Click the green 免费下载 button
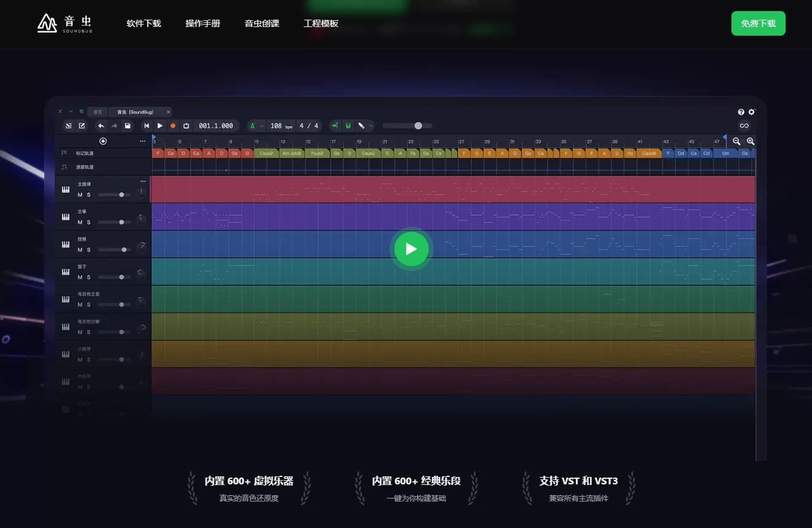 758,23
